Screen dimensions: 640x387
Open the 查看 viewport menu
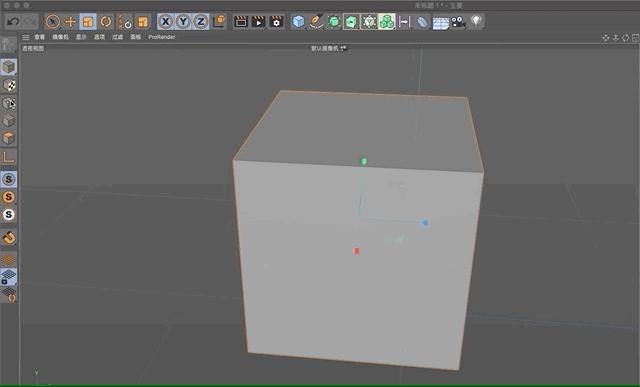pyautogui.click(x=40, y=37)
